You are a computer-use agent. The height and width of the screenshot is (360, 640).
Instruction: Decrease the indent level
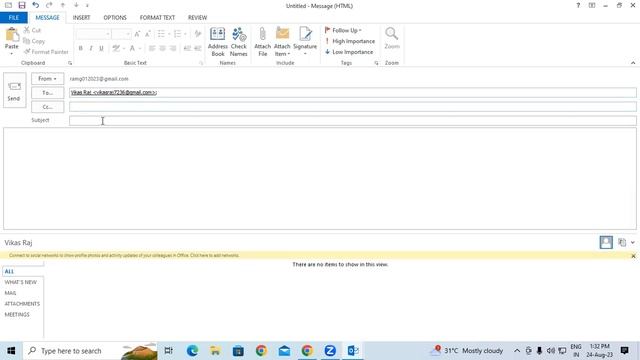(x=187, y=48)
